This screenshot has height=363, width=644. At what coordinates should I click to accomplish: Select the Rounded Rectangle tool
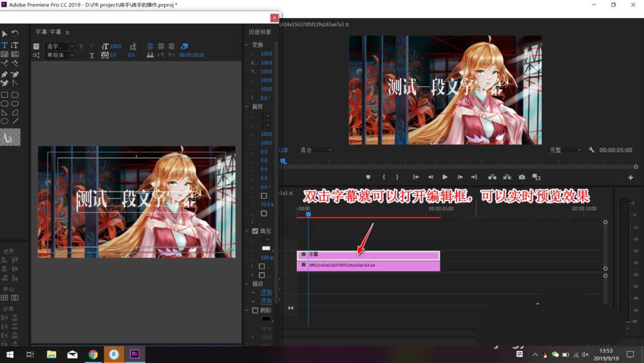click(15, 95)
